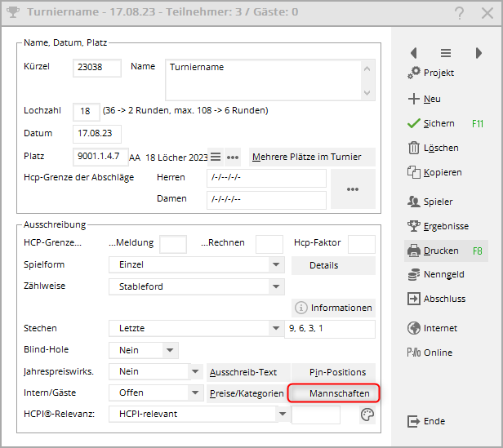Open the Blind-Hole dropdown
This screenshot has height=448, width=503.
170,350
